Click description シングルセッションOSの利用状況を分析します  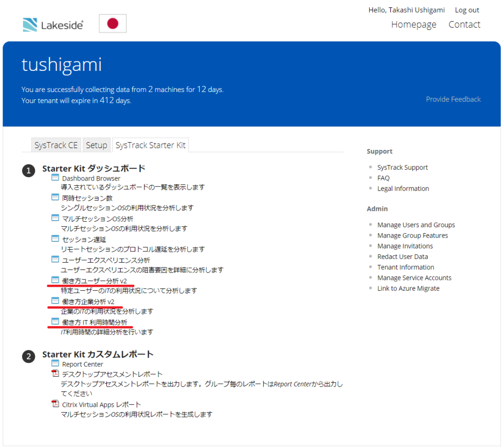(127, 208)
